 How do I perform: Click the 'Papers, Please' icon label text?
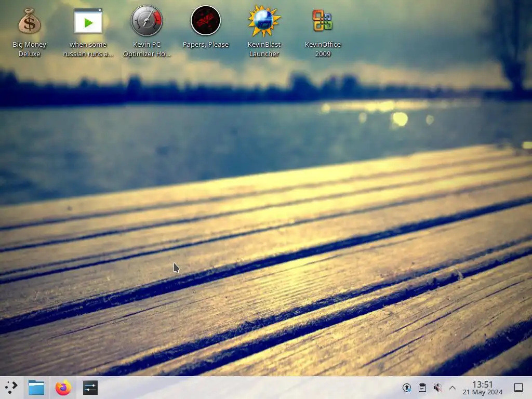(x=206, y=45)
